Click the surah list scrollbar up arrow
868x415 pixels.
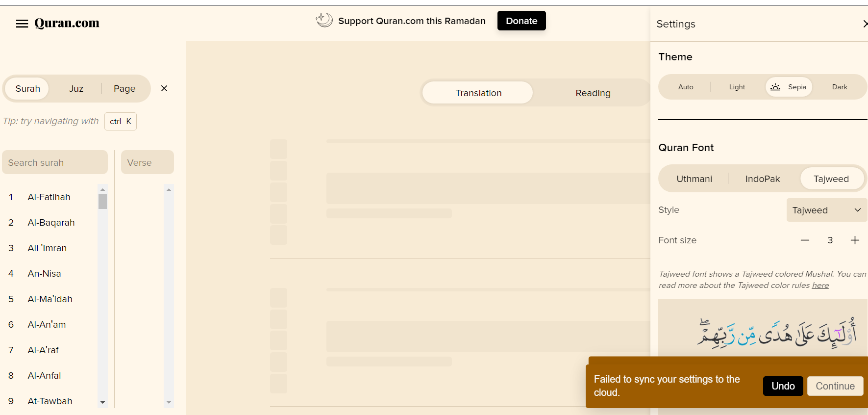point(102,189)
